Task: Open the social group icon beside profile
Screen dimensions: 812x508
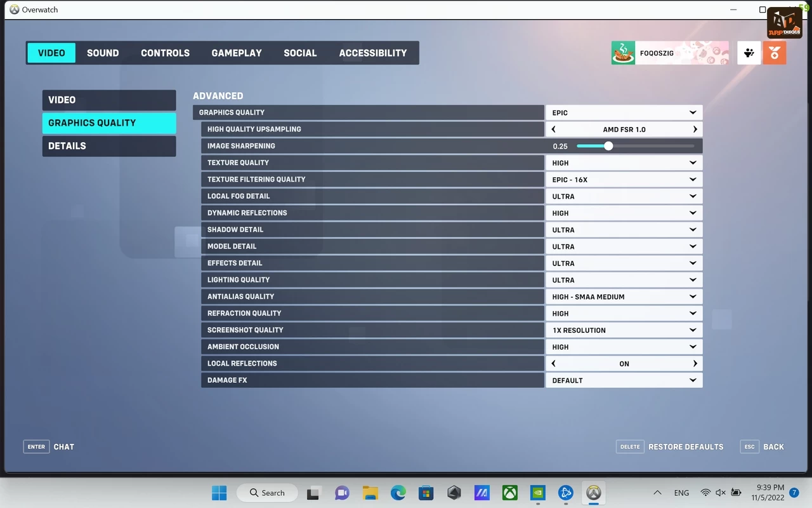Action: pyautogui.click(x=749, y=53)
